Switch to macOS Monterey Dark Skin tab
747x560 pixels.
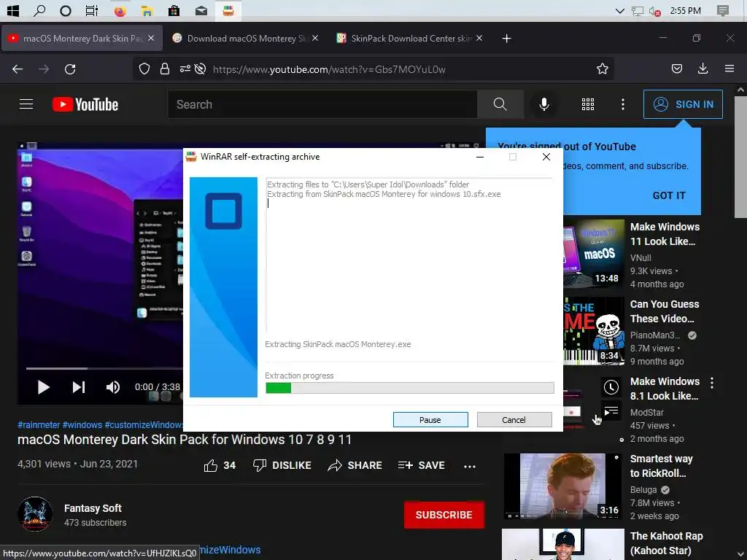click(82, 38)
